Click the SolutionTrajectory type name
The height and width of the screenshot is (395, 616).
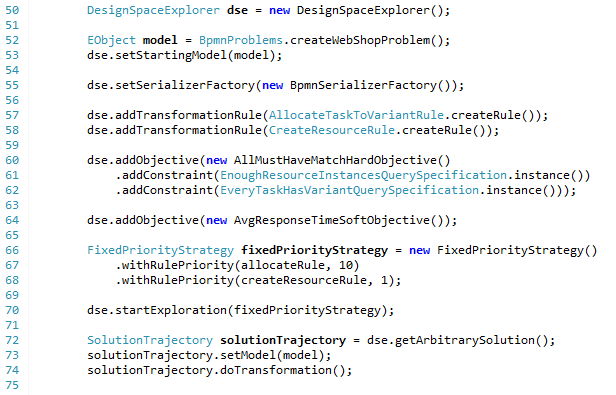tap(150, 340)
